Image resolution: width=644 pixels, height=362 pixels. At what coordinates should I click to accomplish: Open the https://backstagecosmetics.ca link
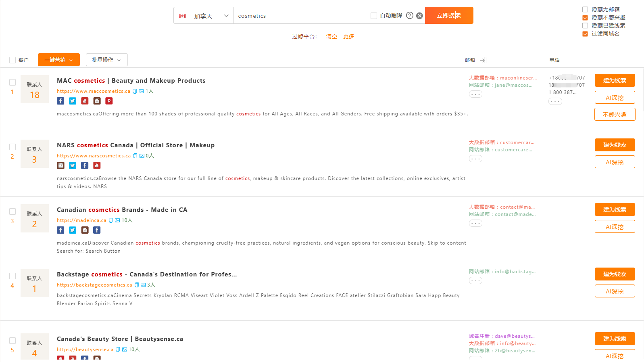pyautogui.click(x=94, y=285)
